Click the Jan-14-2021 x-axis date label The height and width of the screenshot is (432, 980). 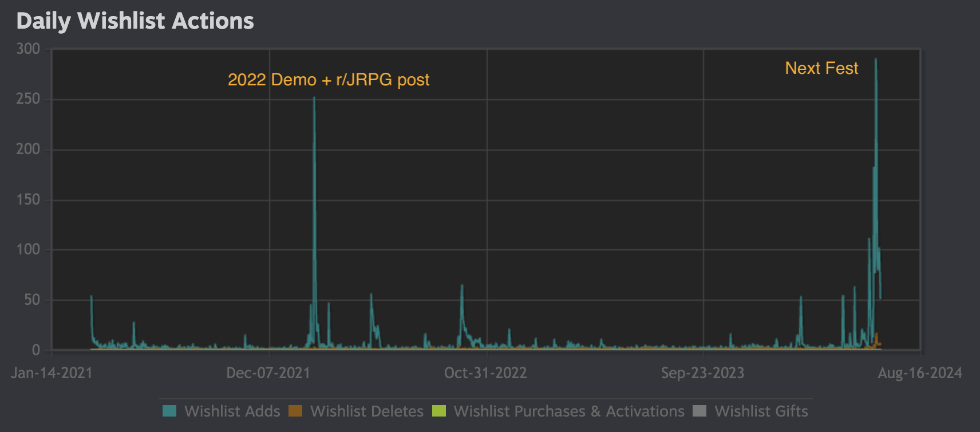[52, 373]
